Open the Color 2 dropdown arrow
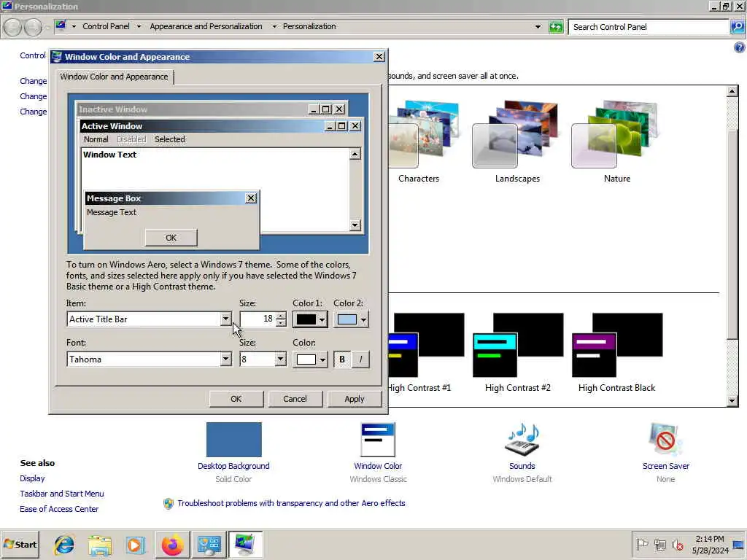The image size is (747, 560). coord(363,319)
